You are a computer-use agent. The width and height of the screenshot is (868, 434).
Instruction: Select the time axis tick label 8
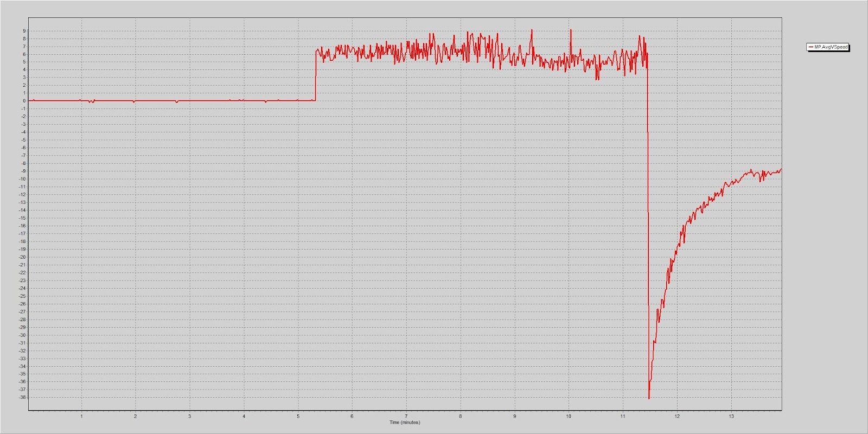pos(461,416)
